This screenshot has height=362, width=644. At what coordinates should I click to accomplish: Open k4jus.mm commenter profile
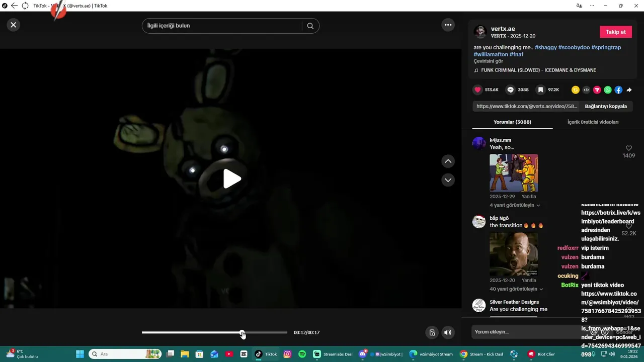click(x=500, y=140)
